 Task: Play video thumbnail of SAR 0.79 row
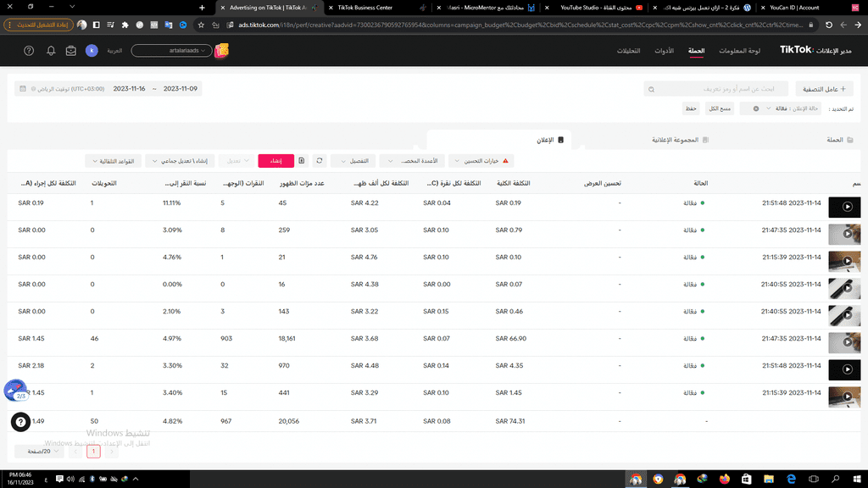pyautogui.click(x=845, y=235)
